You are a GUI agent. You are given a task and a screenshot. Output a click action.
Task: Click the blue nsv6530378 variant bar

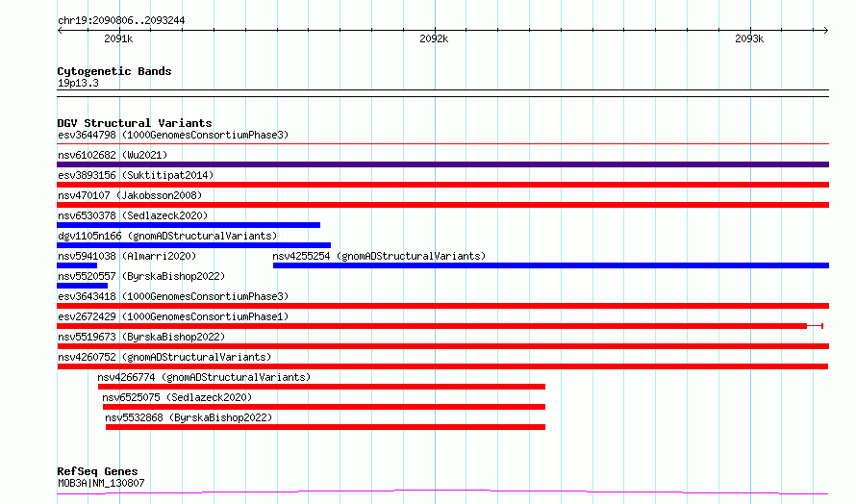[189, 225]
